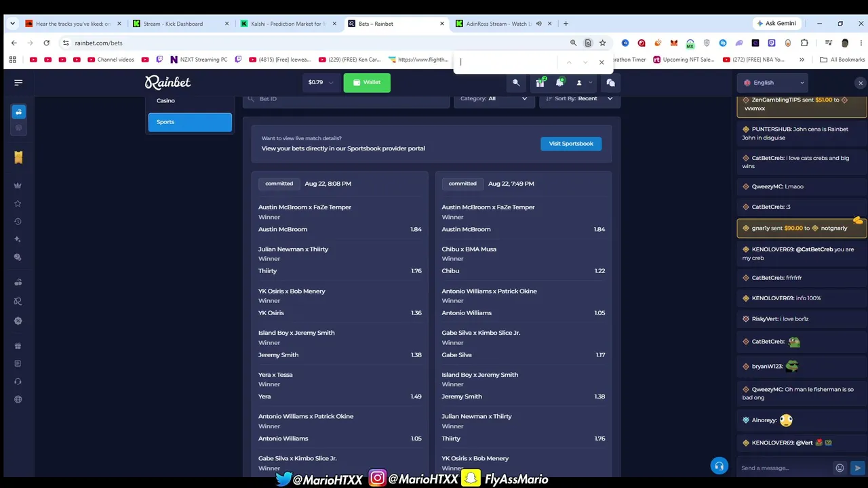Screen dimensions: 868x488
Task: Reload the page
Action: tap(46, 43)
